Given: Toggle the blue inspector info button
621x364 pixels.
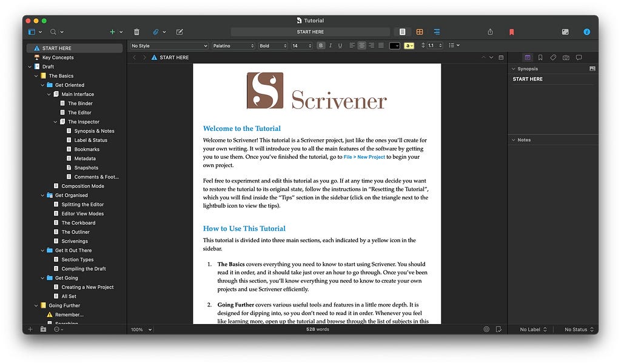Looking at the screenshot, I should coord(586,32).
